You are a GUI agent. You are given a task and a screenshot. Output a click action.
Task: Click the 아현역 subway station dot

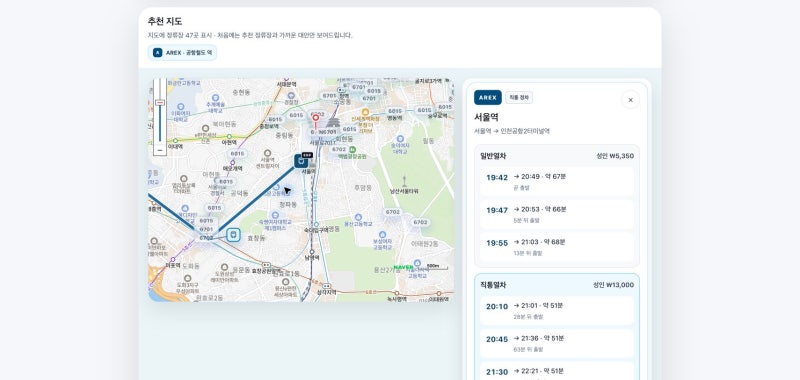tap(229, 137)
